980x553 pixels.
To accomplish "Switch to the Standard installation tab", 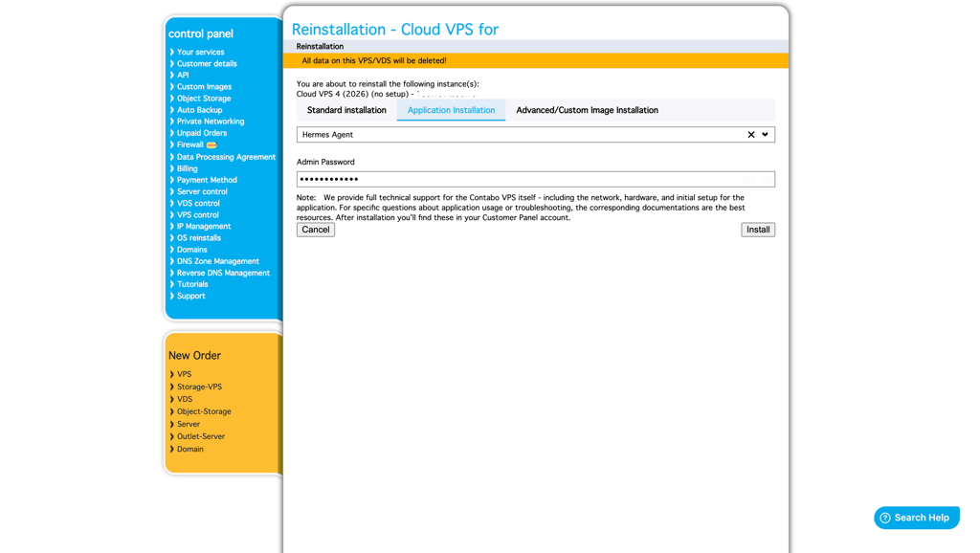I will point(346,110).
